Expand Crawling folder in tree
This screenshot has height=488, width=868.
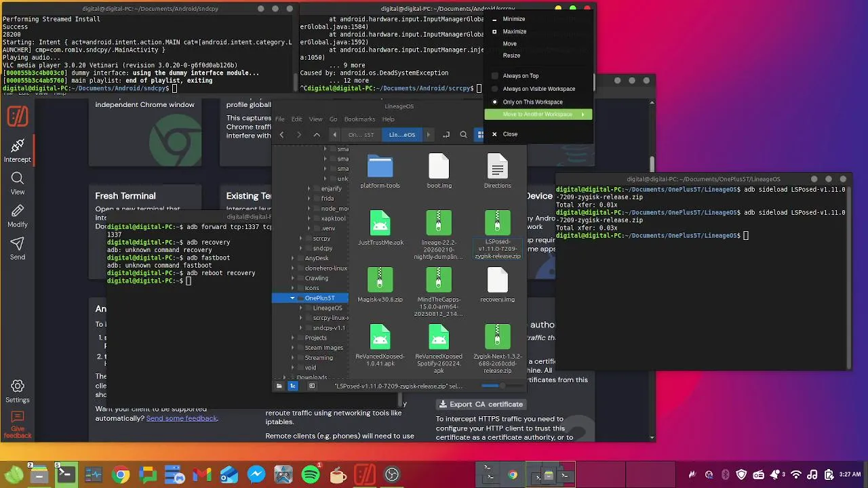(292, 278)
